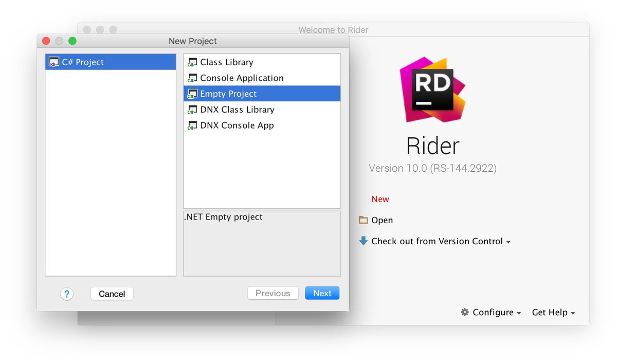Click the version control download arrow icon

[364, 241]
